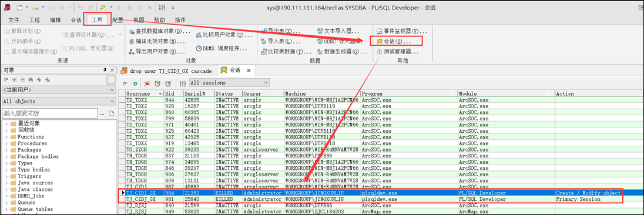Click the Save disk icon in quick access toolbar
The height and width of the screenshot is (215, 644).
click(51, 8)
